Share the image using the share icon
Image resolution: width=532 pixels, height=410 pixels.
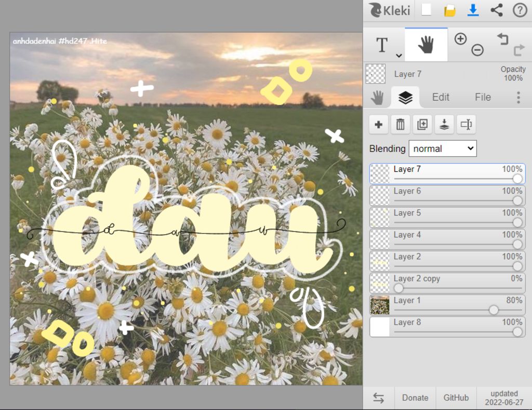[497, 10]
